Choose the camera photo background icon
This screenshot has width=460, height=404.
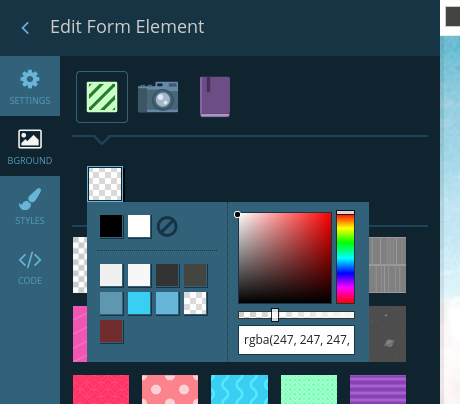click(158, 97)
